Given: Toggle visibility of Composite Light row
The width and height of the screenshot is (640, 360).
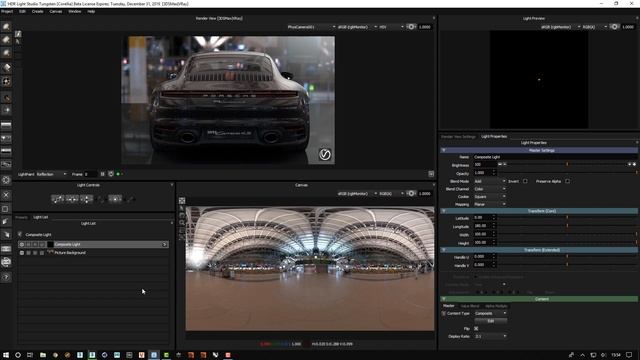Looking at the screenshot, I should point(22,244).
